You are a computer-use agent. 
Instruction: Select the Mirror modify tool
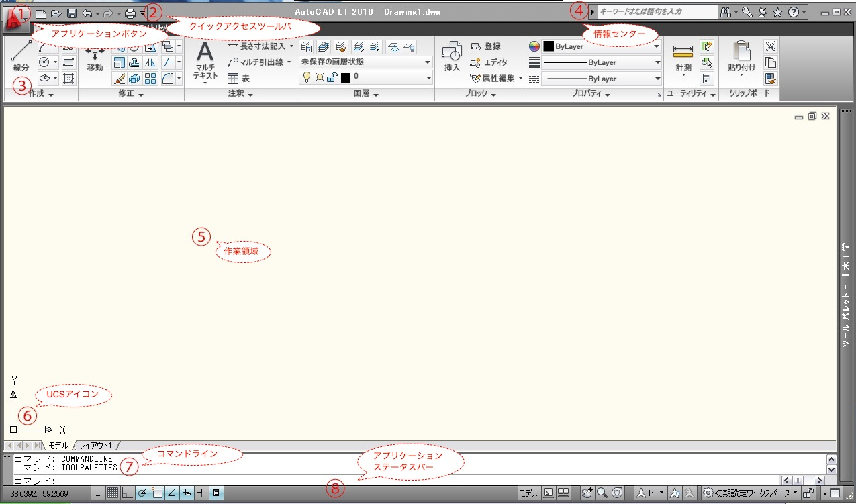tap(150, 62)
